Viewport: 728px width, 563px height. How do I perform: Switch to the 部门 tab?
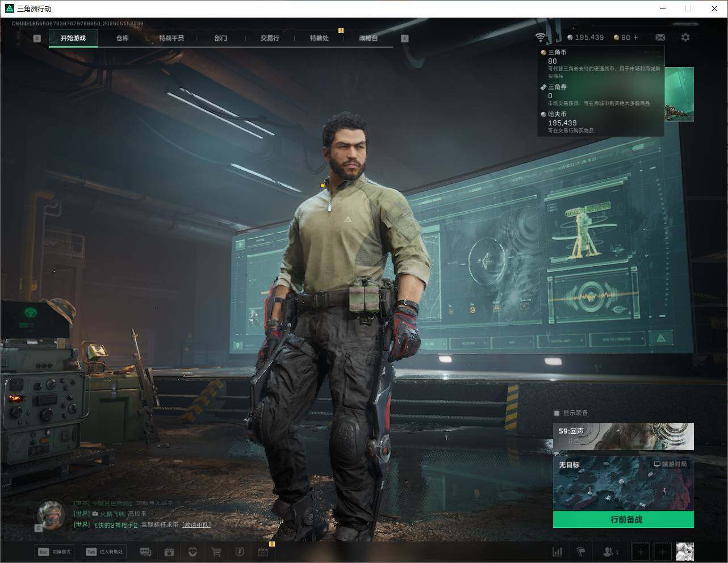[x=221, y=38]
